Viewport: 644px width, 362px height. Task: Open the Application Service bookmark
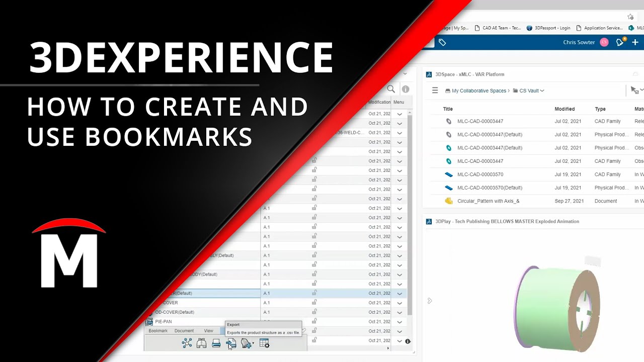pyautogui.click(x=599, y=28)
